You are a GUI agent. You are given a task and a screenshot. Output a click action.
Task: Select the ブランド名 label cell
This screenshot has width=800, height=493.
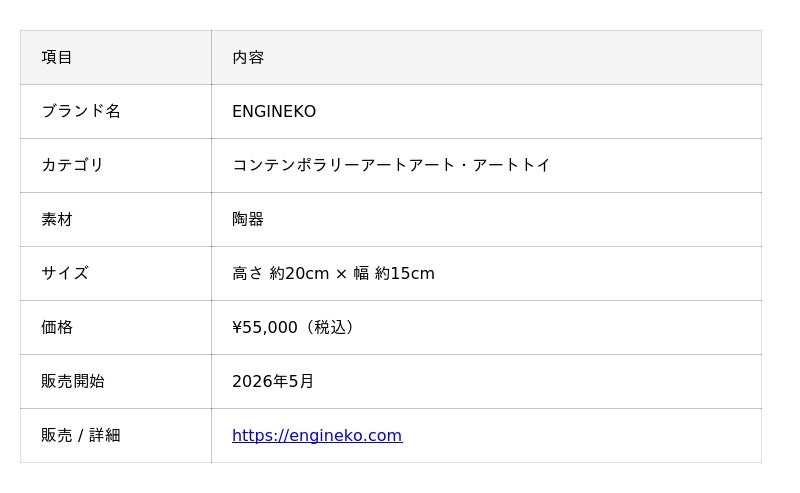point(116,111)
